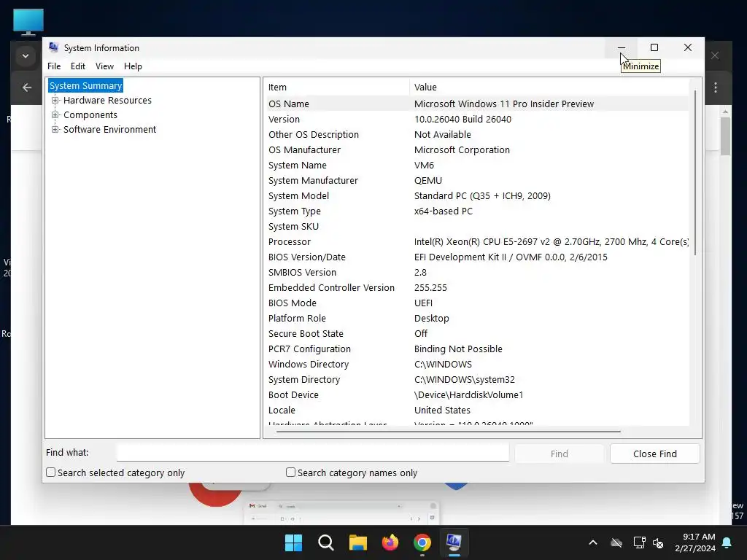Open Google Chrome from taskbar
The width and height of the screenshot is (747, 560).
[x=422, y=542]
